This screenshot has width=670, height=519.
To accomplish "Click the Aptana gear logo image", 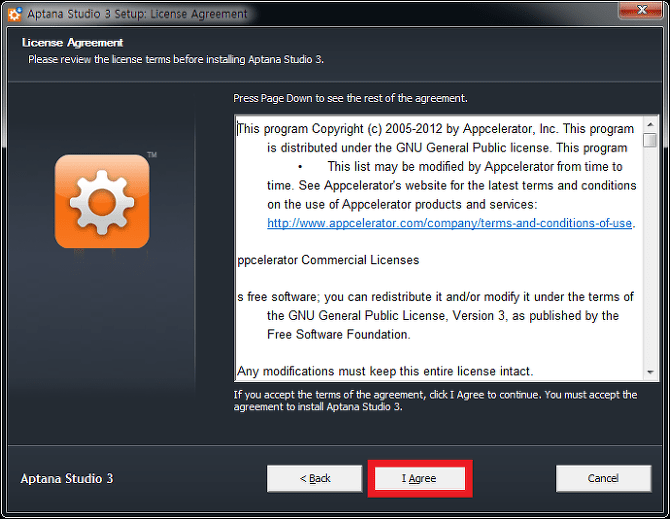I will (102, 201).
